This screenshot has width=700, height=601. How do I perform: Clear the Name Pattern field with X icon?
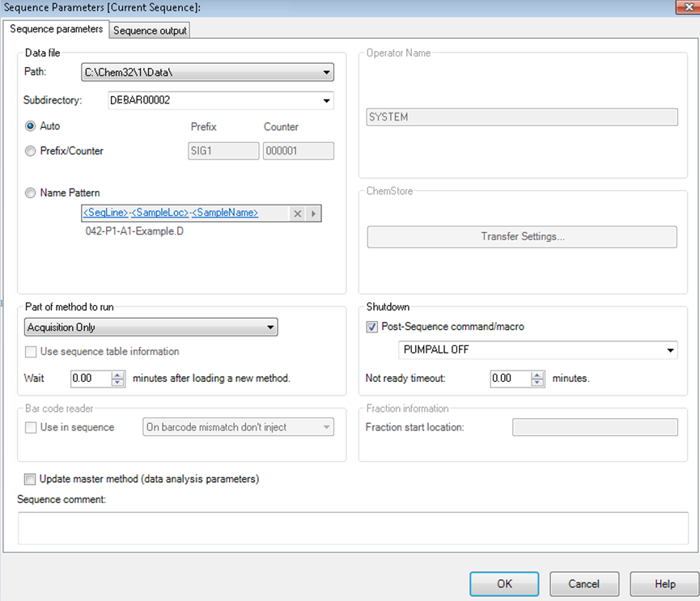click(x=297, y=214)
